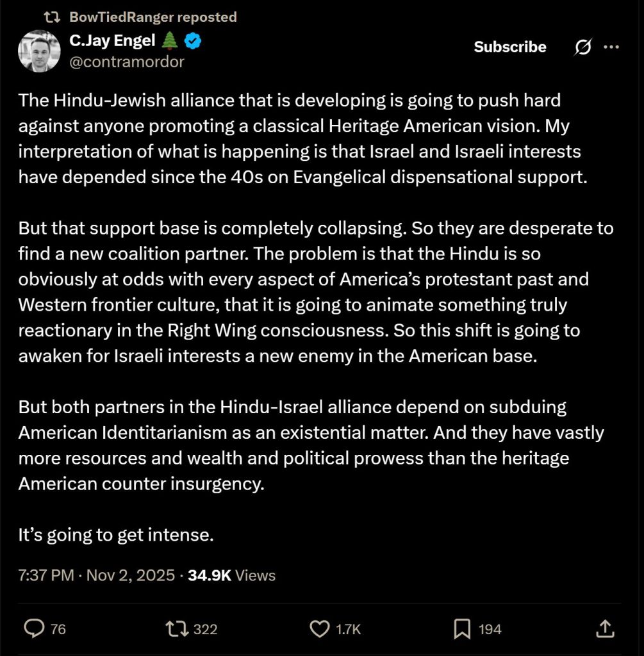Click the 1.7K likes count

pyautogui.click(x=349, y=629)
